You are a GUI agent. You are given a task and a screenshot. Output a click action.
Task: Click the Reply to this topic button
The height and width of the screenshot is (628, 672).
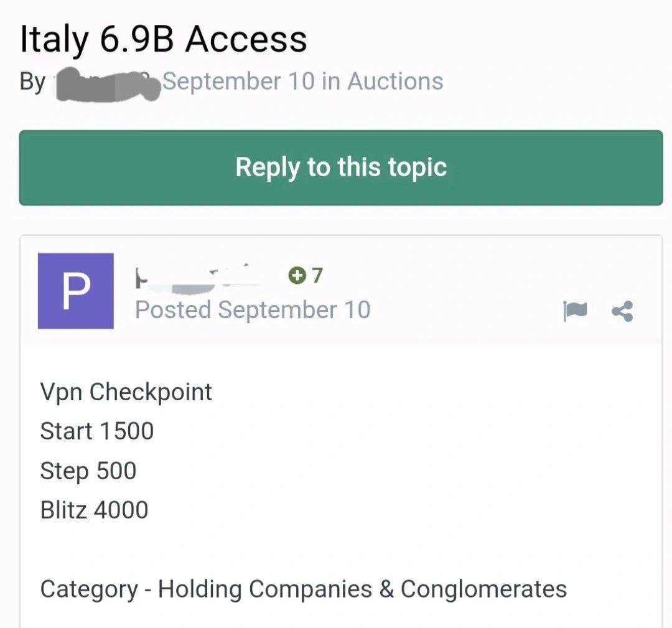pos(341,167)
